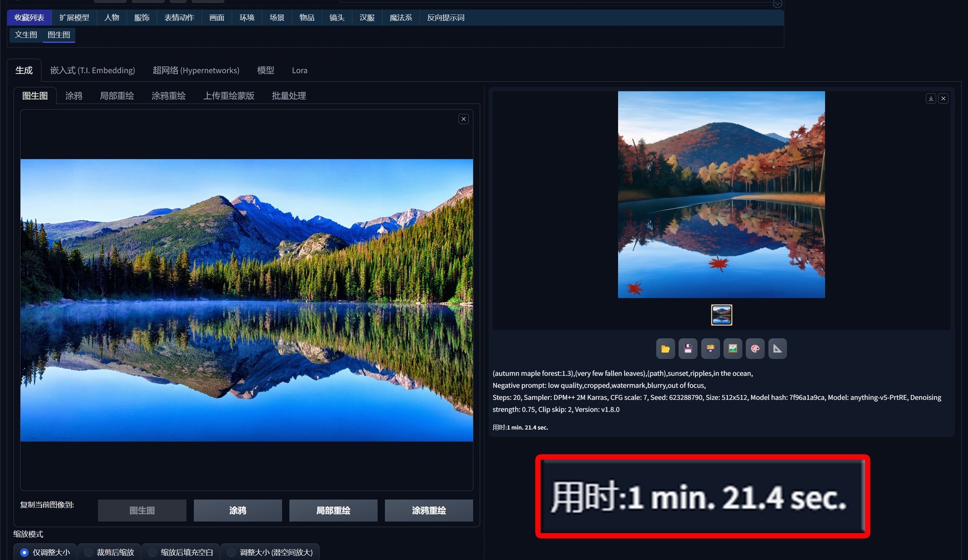This screenshot has width=968, height=560.
Task: Open the output images folder icon
Action: (665, 349)
